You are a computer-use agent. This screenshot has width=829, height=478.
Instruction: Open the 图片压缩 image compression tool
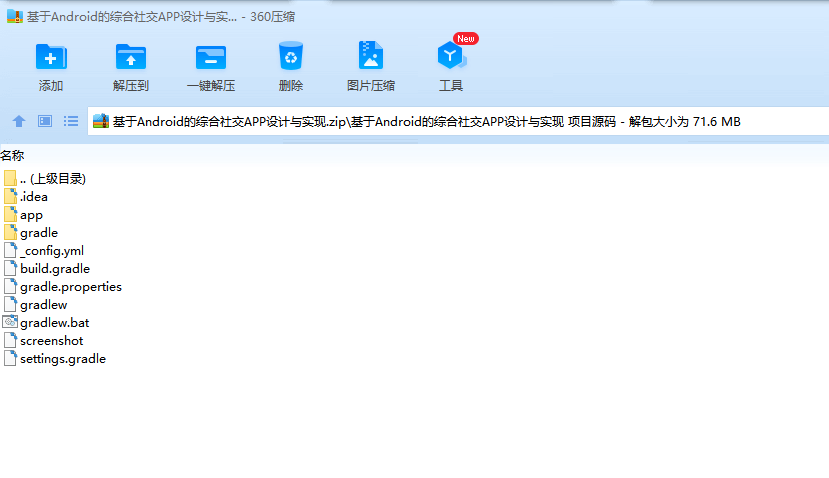tap(371, 55)
